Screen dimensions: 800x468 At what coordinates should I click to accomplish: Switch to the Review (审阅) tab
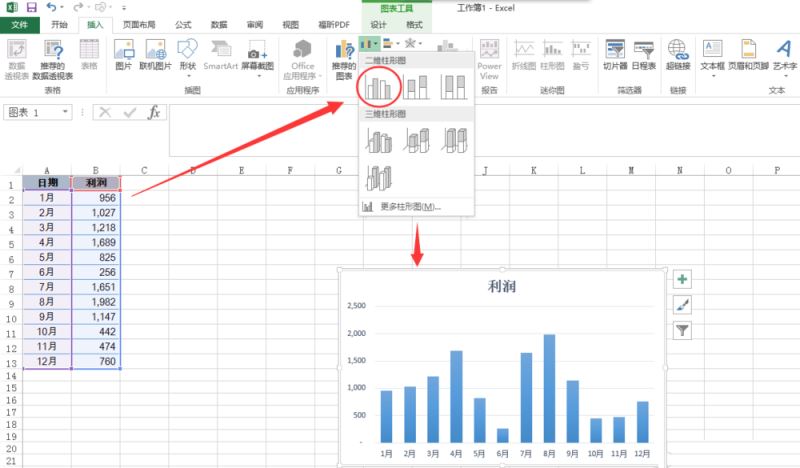255,24
